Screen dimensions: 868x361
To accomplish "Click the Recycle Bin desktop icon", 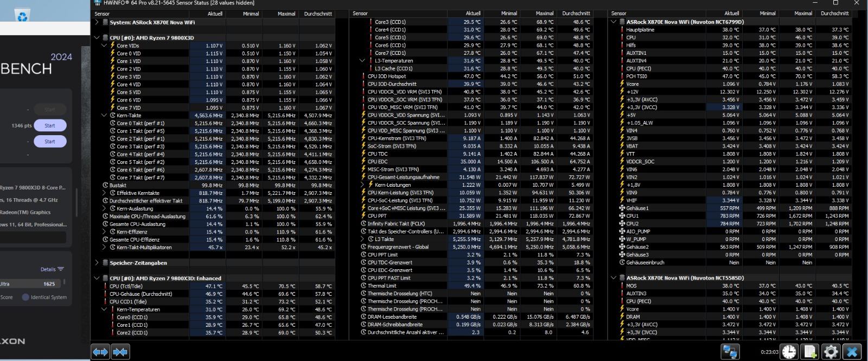I will (x=22, y=16).
